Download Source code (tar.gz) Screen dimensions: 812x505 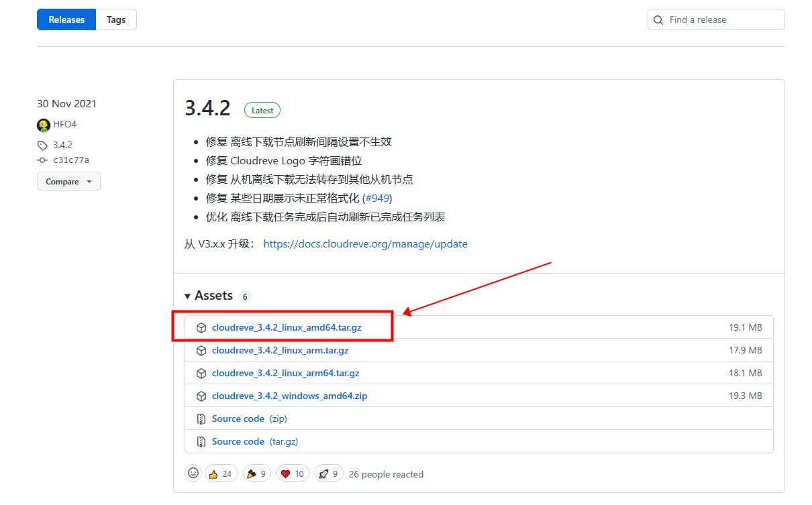click(x=254, y=441)
